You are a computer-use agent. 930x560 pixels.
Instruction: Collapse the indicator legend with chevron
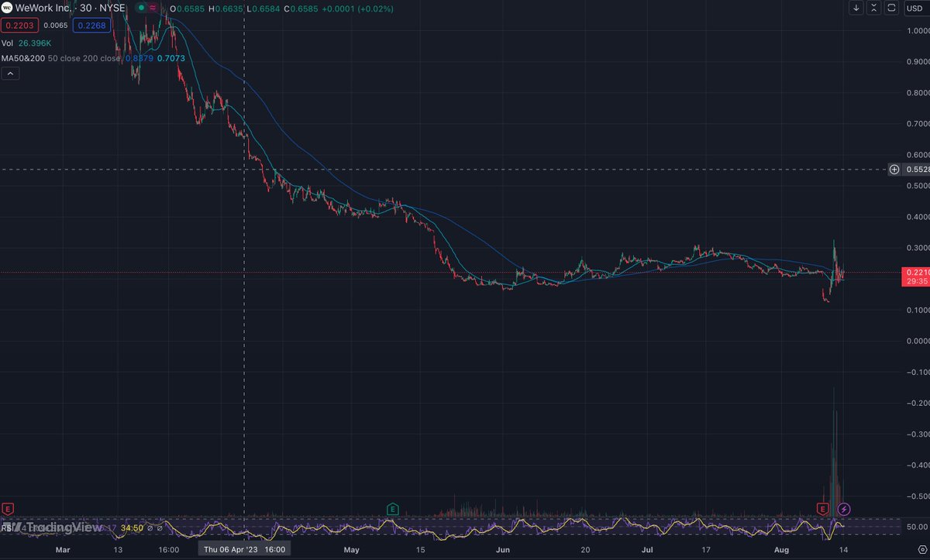[x=11, y=74]
